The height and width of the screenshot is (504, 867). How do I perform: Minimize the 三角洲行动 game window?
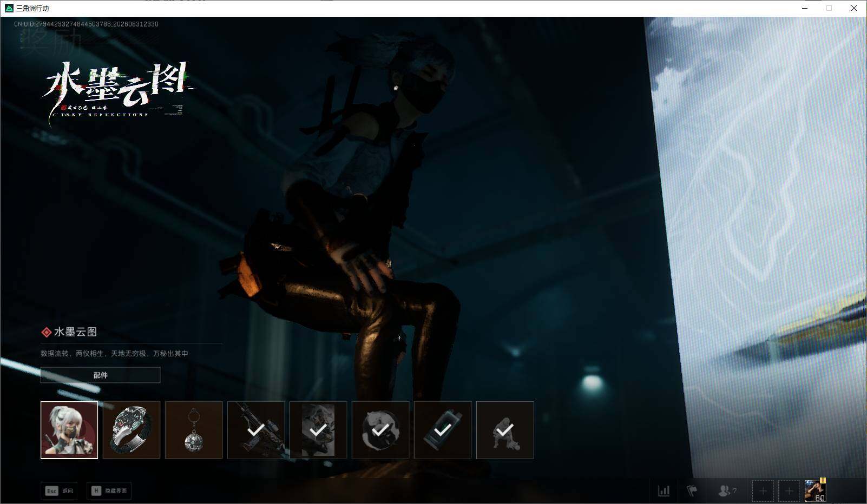point(805,8)
